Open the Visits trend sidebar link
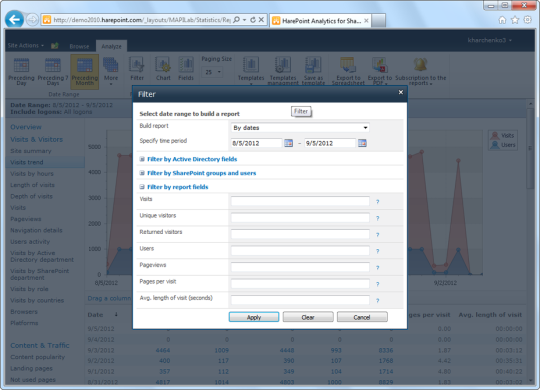This screenshot has height=390, width=540. click(27, 162)
